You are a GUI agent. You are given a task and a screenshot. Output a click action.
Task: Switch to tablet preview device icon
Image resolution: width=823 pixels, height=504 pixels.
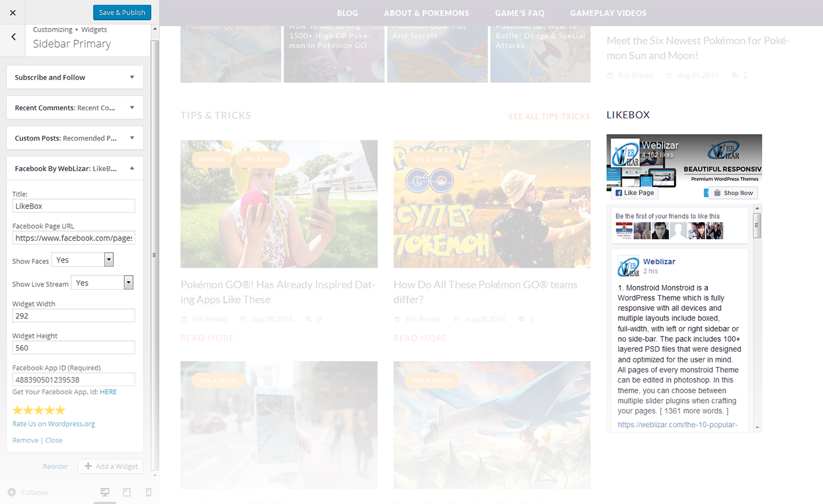(127, 492)
